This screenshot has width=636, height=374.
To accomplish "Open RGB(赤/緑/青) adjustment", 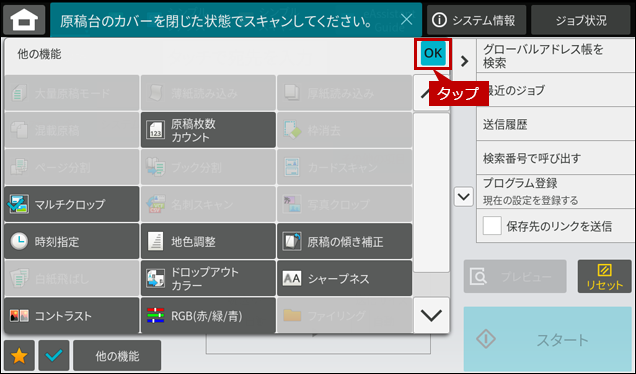I will [x=208, y=316].
